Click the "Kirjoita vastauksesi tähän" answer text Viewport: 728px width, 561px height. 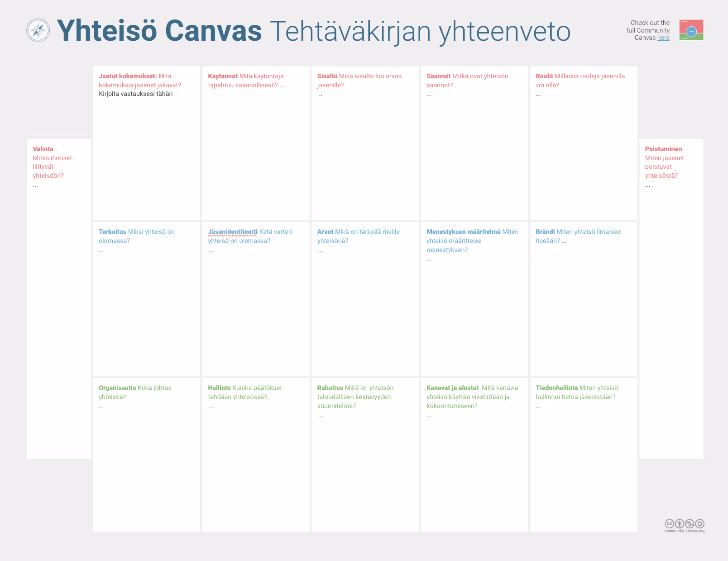point(135,94)
